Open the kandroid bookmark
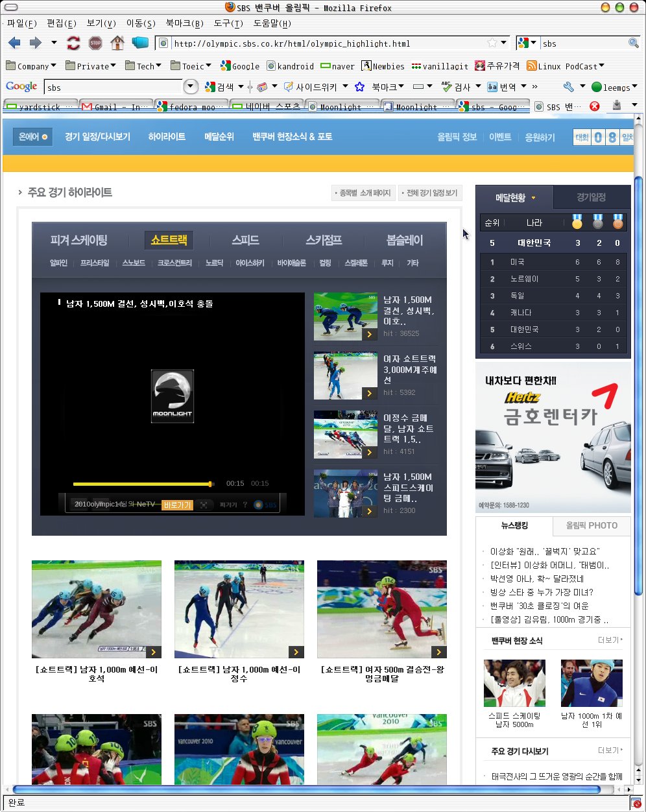Viewport: 646px width, 812px height. [290, 66]
